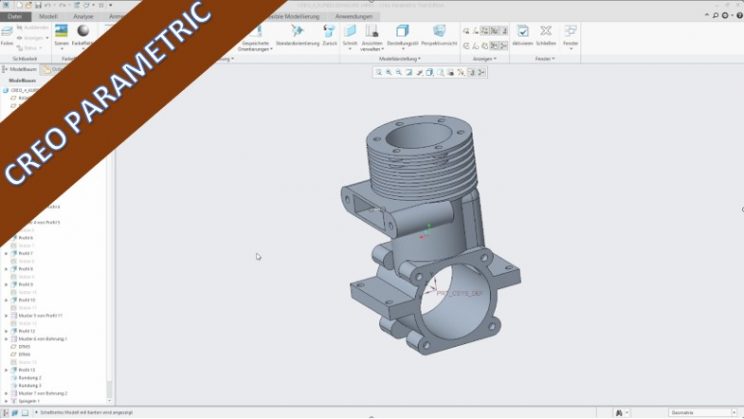Click the Modellbaum panel tab

tap(22, 69)
